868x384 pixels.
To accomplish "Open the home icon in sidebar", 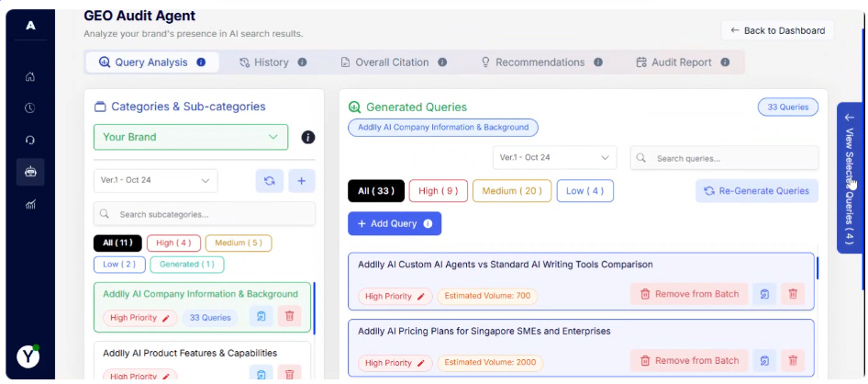I will point(30,77).
